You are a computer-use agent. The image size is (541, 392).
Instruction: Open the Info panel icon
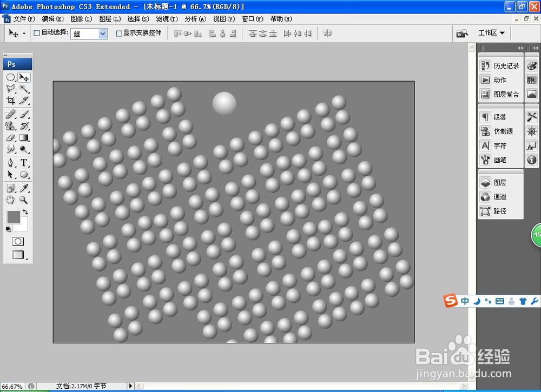pos(532,160)
